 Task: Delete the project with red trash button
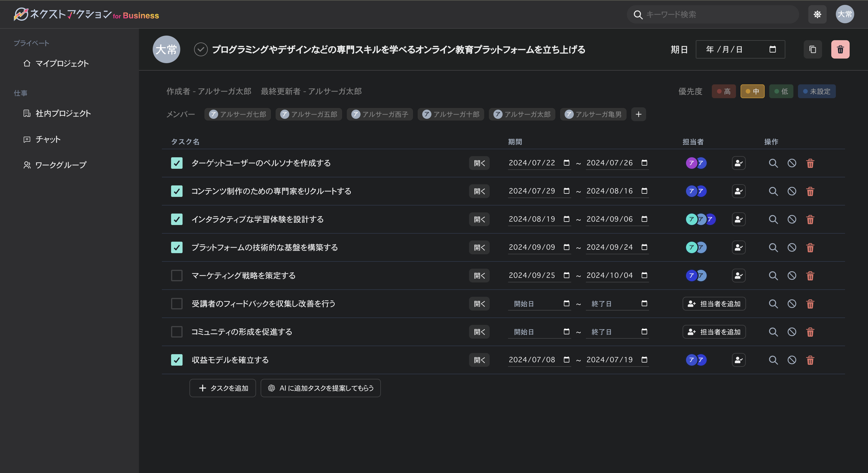(840, 50)
